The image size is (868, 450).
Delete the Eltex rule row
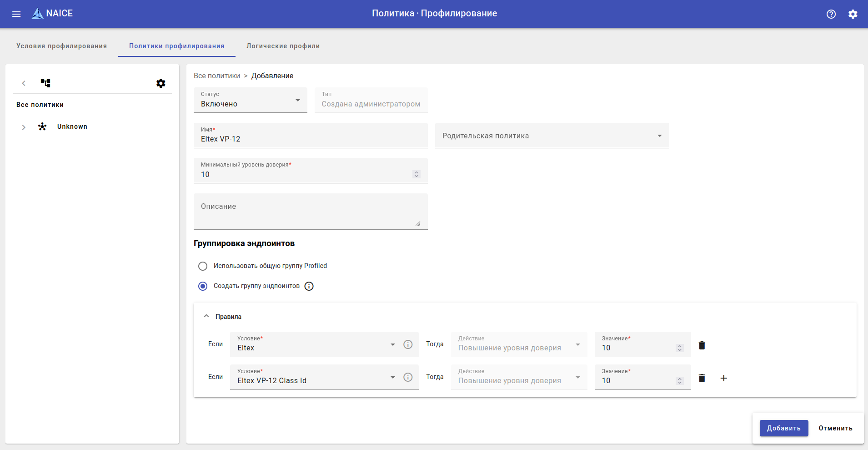click(x=702, y=345)
